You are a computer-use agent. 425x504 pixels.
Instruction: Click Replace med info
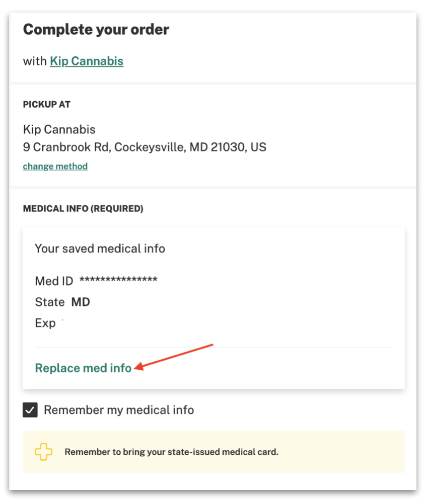[x=83, y=368]
